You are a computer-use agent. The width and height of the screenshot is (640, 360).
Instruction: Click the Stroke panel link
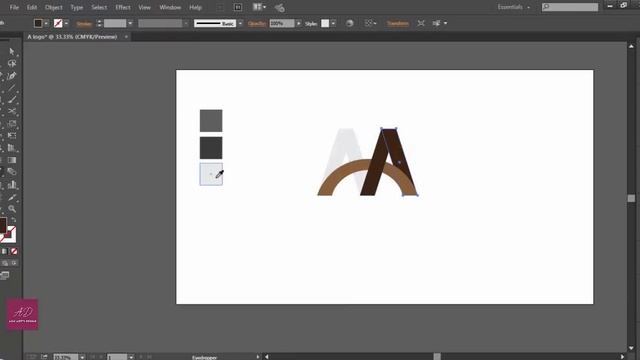(84, 24)
